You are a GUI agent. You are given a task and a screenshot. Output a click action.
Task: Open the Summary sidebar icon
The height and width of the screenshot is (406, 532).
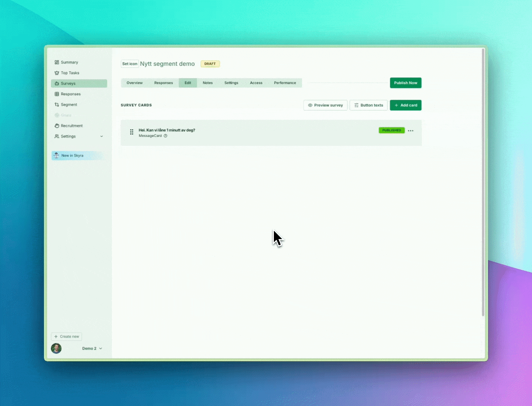click(x=57, y=62)
